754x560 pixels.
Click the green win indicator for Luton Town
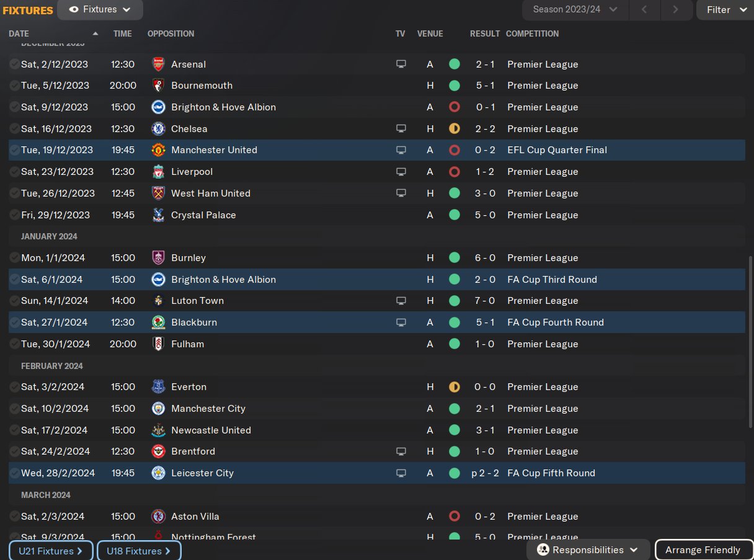coord(455,301)
